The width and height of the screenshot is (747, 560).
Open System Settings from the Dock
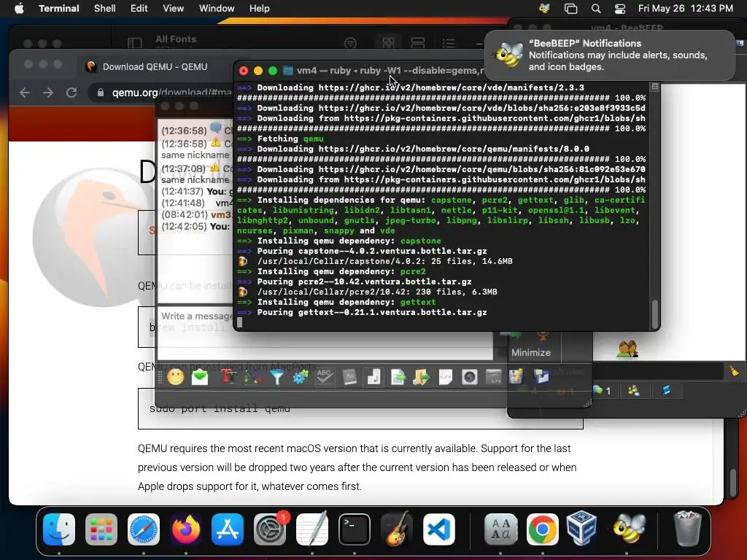coord(270,529)
